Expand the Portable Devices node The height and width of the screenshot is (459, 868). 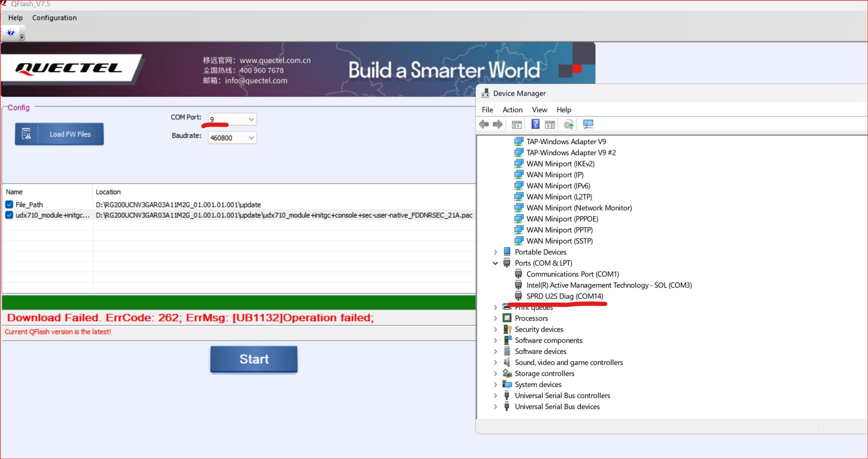495,252
